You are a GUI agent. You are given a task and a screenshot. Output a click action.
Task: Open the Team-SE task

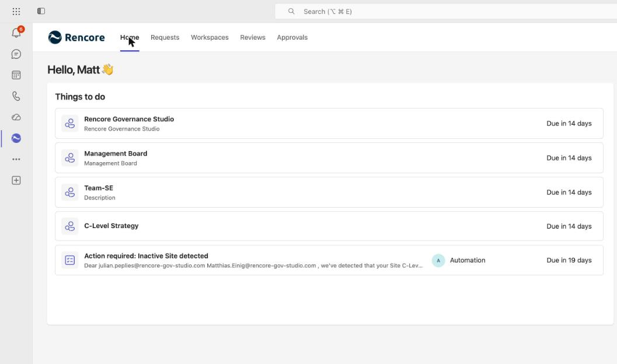click(329, 192)
